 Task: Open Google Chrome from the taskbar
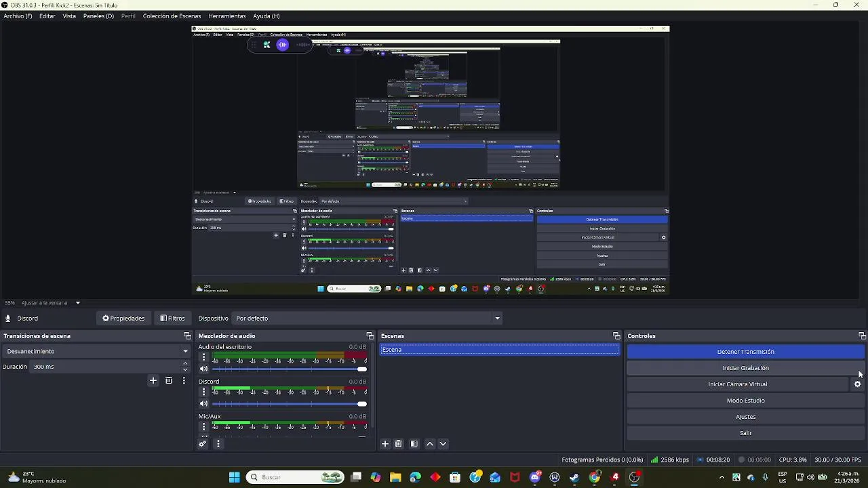tap(595, 477)
